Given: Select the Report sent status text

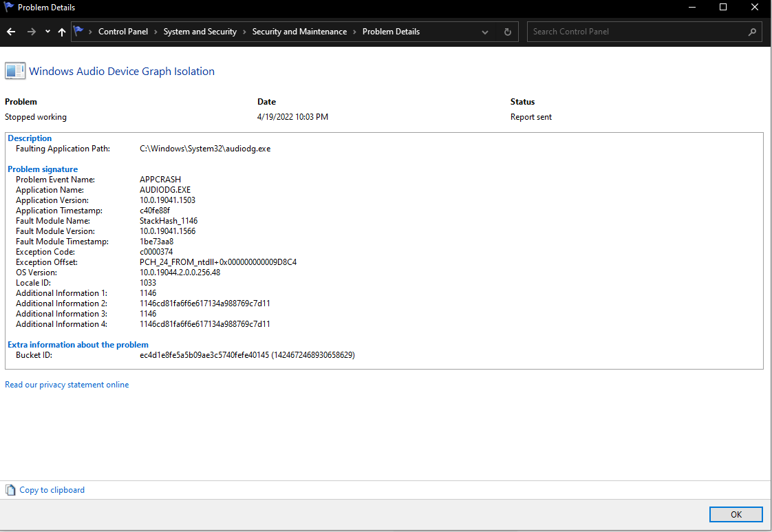Looking at the screenshot, I should pos(530,117).
